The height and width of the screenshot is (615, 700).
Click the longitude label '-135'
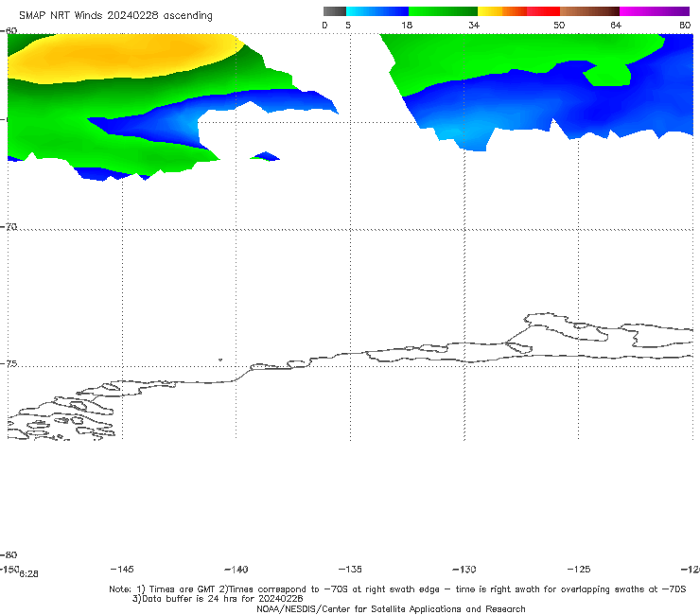[x=350, y=570]
